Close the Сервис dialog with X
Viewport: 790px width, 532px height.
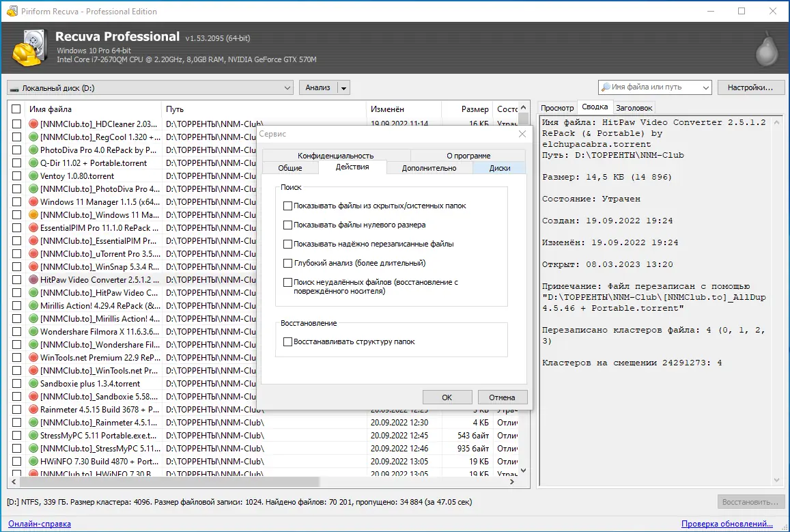(522, 133)
